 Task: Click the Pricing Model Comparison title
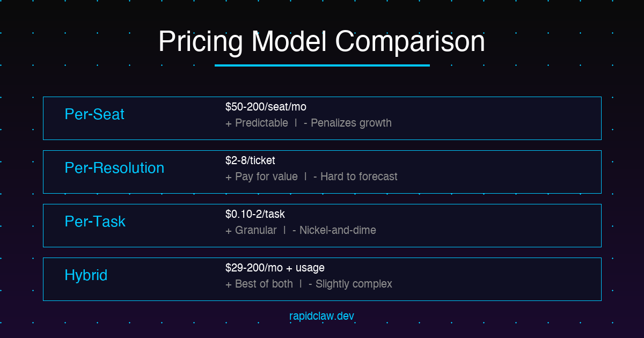coord(321,41)
